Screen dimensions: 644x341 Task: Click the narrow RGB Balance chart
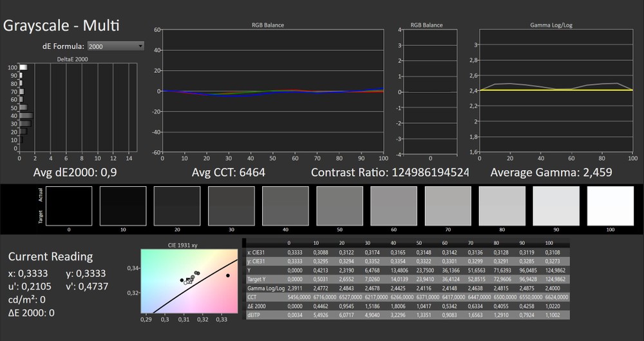[x=430, y=92]
